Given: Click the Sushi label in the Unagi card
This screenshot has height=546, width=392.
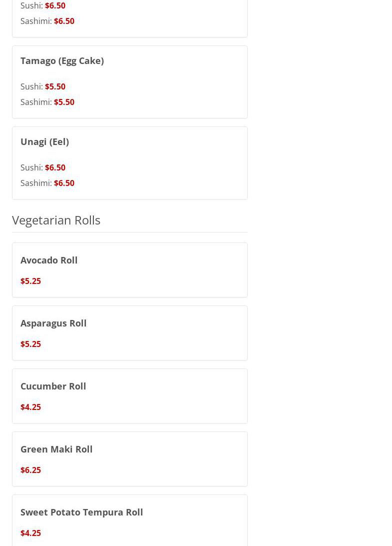Looking at the screenshot, I should click(x=31, y=167).
